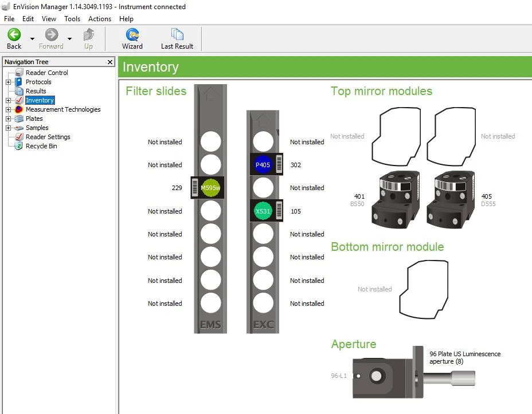This screenshot has height=414, width=532.
Task: Open the Wizard tool
Action: (x=132, y=35)
